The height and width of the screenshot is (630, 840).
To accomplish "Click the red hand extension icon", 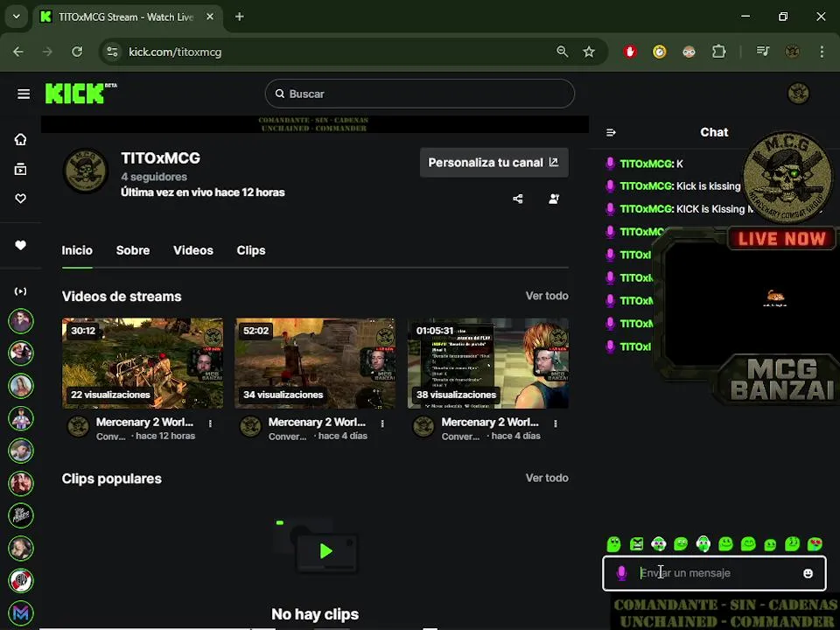I will 630,52.
